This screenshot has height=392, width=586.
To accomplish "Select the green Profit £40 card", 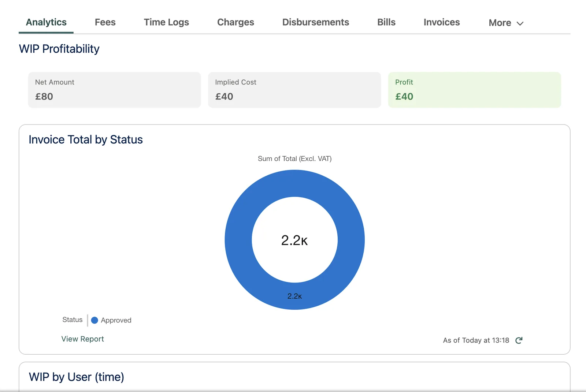I will tap(475, 90).
